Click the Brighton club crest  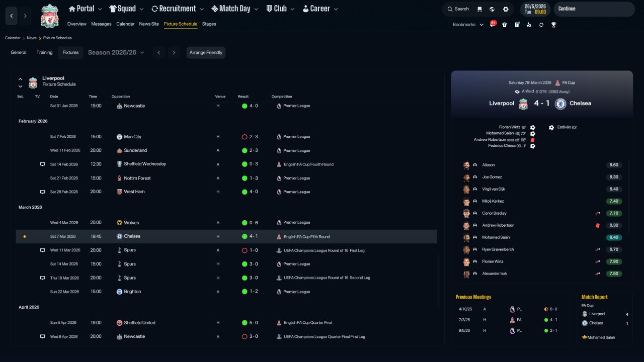(x=119, y=292)
